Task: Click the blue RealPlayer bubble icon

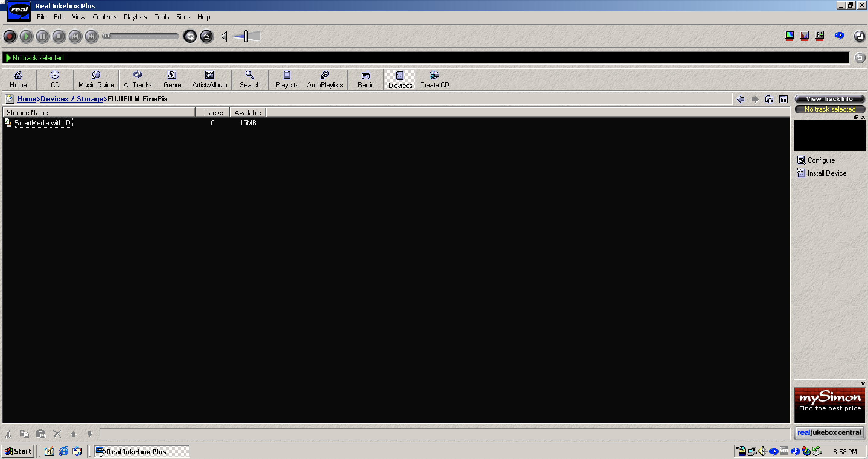Action: pyautogui.click(x=840, y=35)
